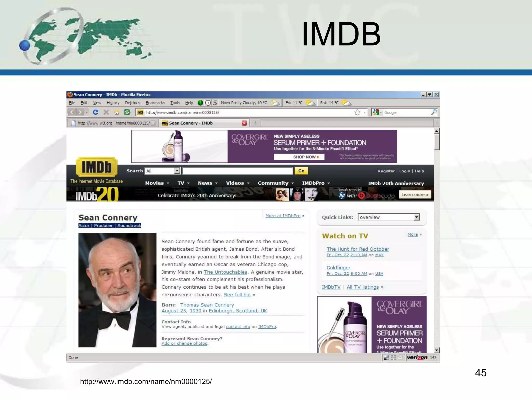The width and height of the screenshot is (532, 399).
Task: Open the History menu
Action: (113, 103)
